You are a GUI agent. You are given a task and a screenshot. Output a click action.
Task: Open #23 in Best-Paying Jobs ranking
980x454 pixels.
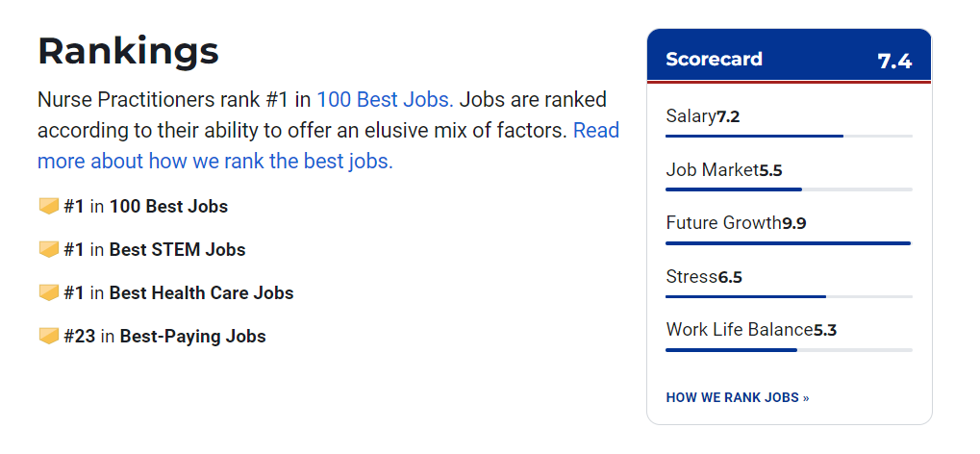pyautogui.click(x=165, y=337)
